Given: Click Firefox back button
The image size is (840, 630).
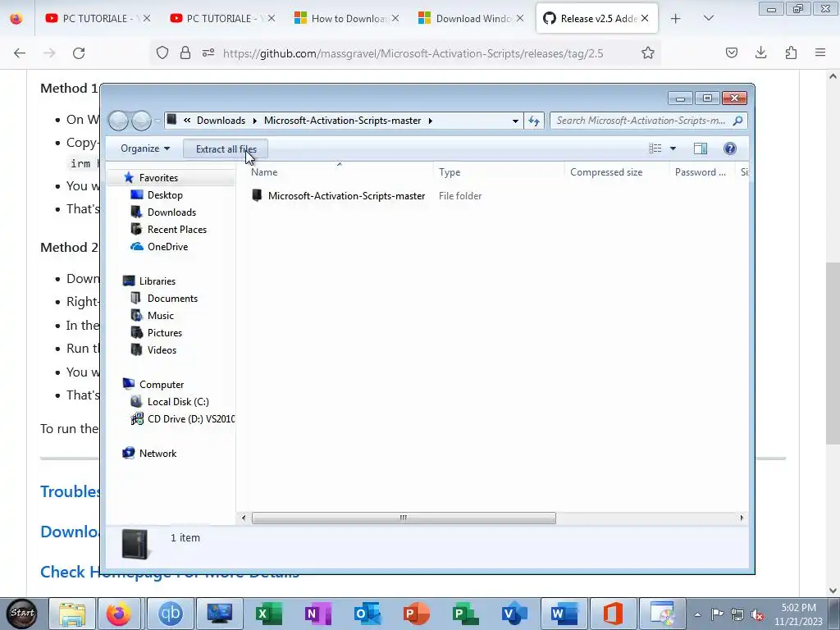Looking at the screenshot, I should tap(20, 53).
